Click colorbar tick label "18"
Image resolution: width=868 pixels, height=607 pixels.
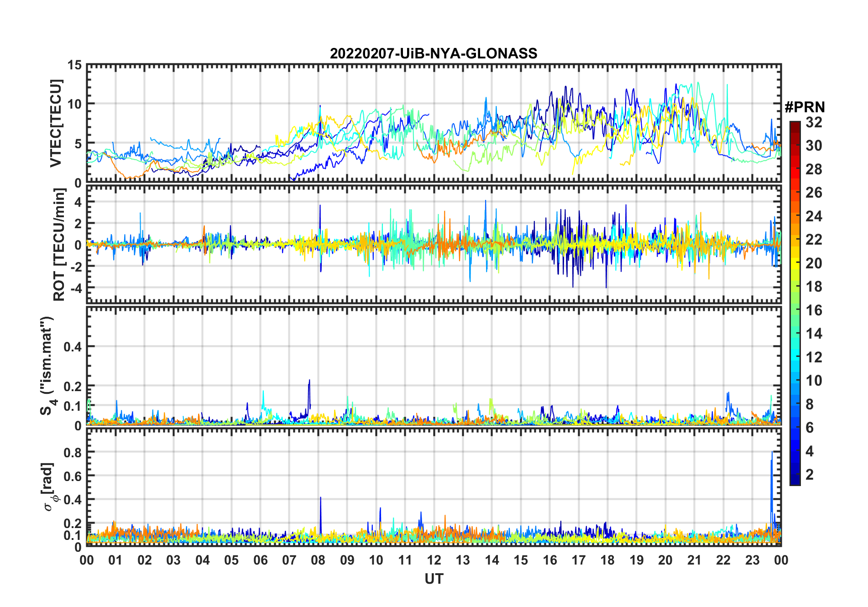pos(814,287)
